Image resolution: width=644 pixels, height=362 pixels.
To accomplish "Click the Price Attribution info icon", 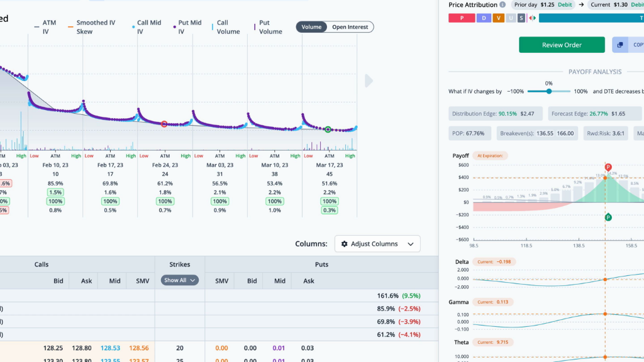I will tap(502, 4).
